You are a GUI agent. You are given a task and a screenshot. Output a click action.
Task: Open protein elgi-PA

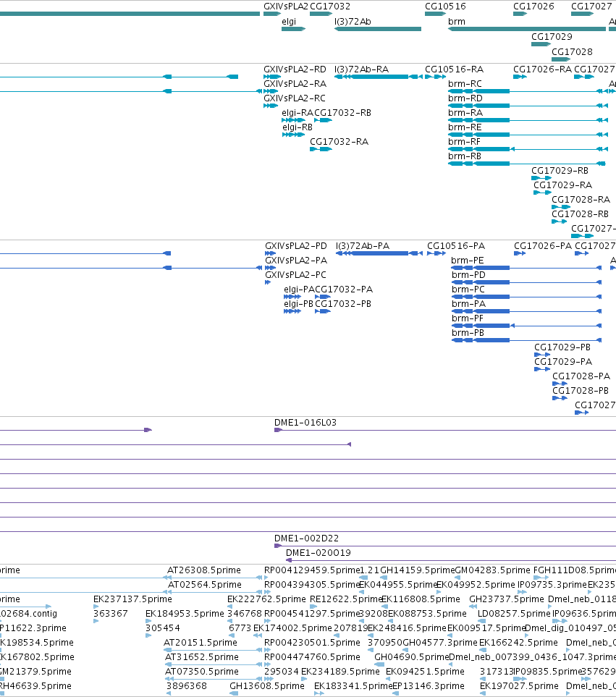[x=299, y=290]
